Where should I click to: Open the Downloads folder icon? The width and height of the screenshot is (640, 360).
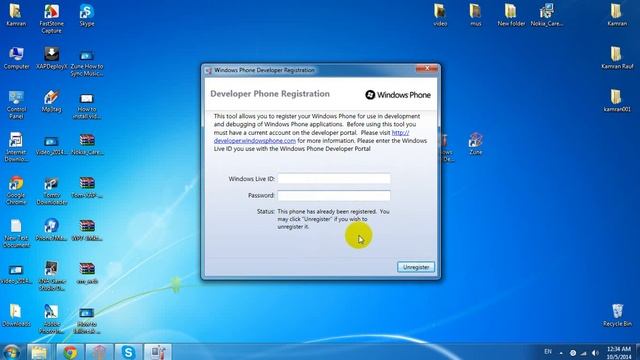(x=16, y=315)
